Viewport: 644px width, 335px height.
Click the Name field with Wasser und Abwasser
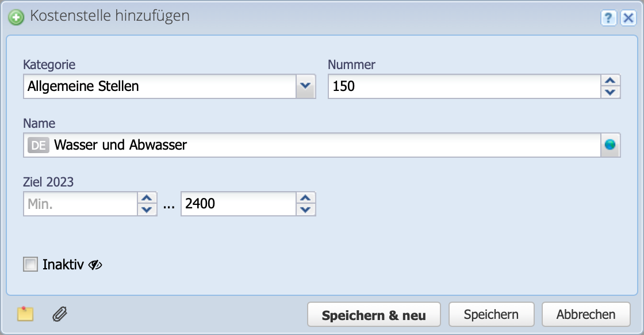pyautogui.click(x=230, y=145)
